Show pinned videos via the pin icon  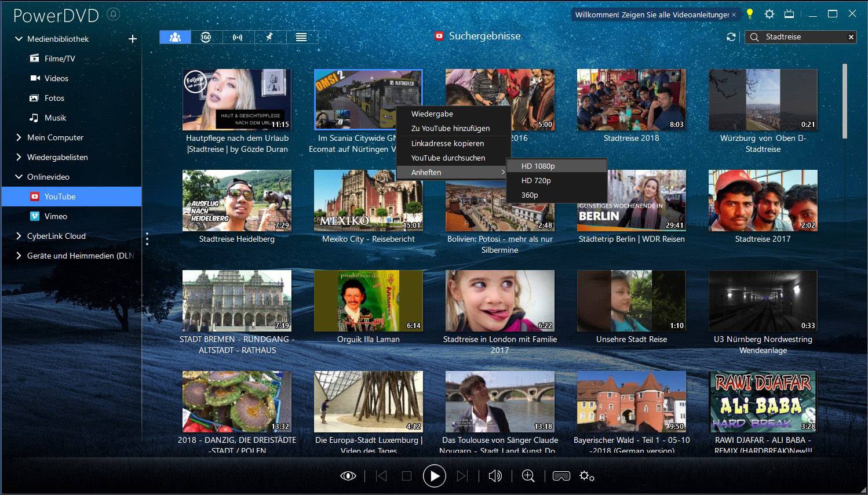(x=269, y=37)
